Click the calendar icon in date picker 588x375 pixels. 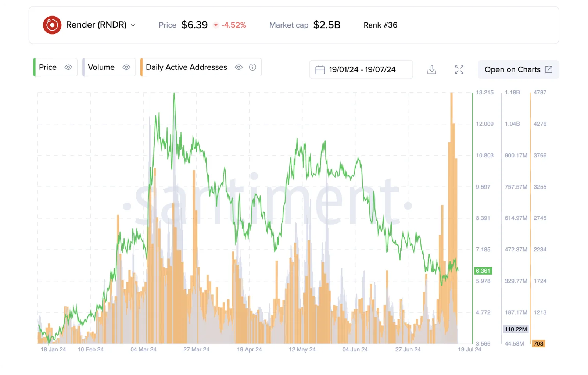pyautogui.click(x=320, y=69)
